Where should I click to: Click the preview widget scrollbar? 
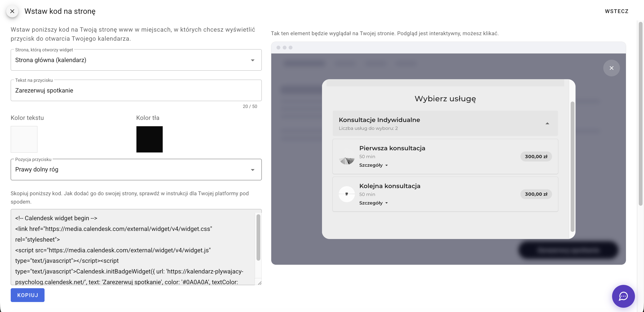pyautogui.click(x=572, y=167)
